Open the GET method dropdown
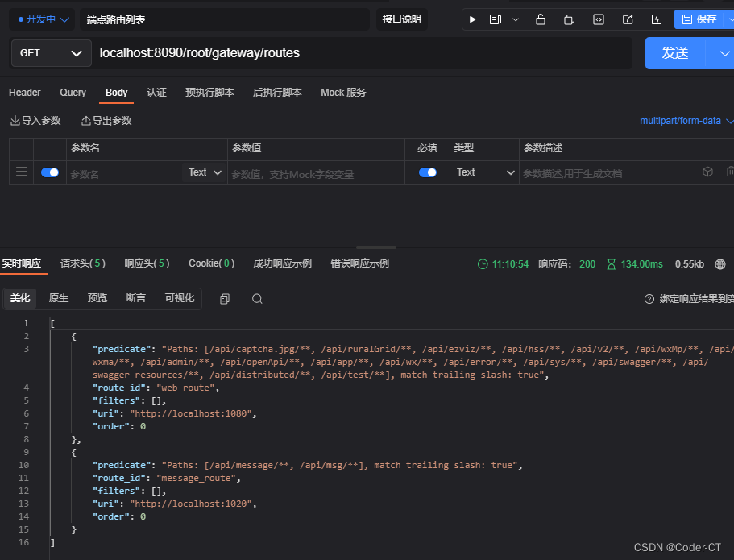The height and width of the screenshot is (560, 734). [x=51, y=53]
